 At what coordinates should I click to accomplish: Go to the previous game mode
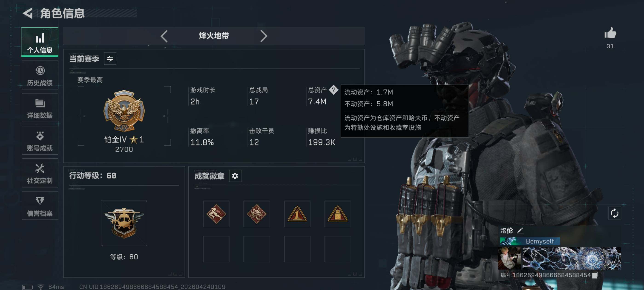[x=164, y=36]
